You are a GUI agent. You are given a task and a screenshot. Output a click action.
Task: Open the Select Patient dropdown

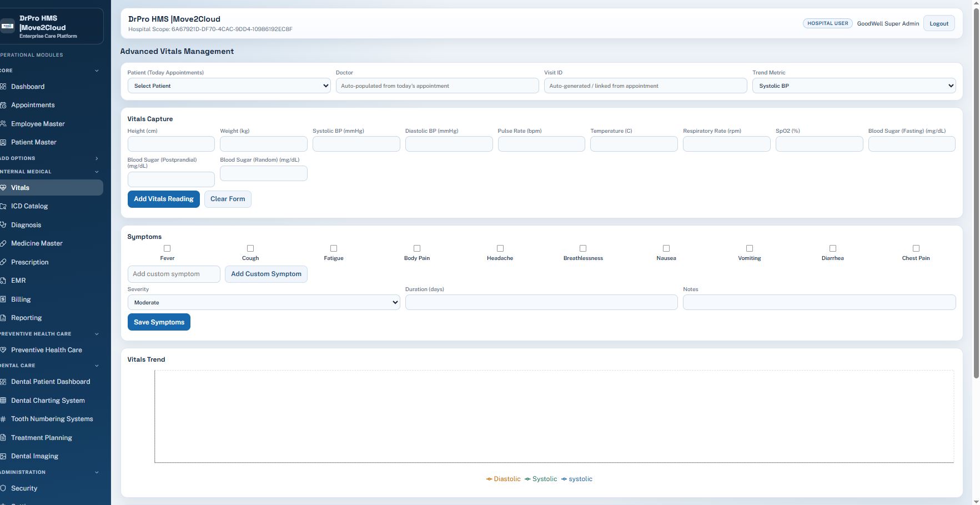click(229, 86)
